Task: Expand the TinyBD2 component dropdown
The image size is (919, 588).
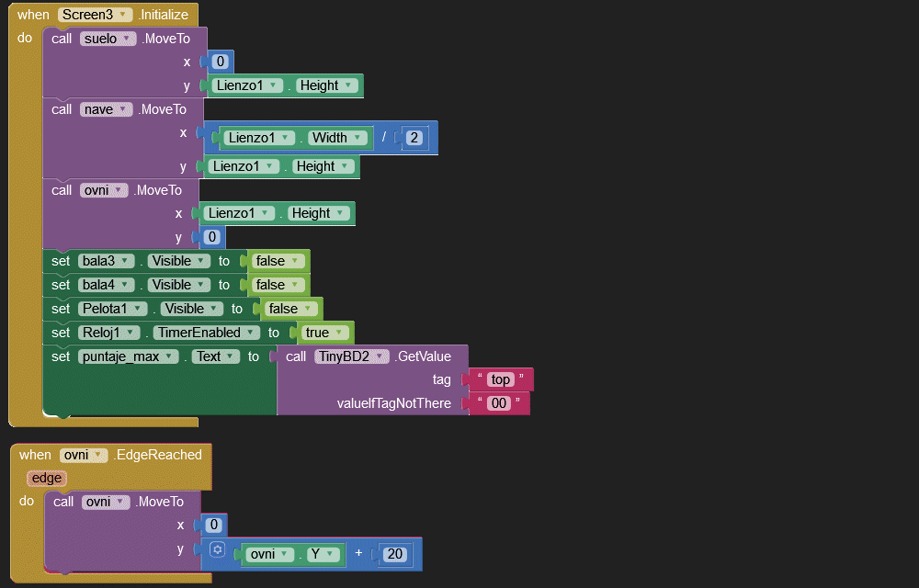Action: [353, 356]
